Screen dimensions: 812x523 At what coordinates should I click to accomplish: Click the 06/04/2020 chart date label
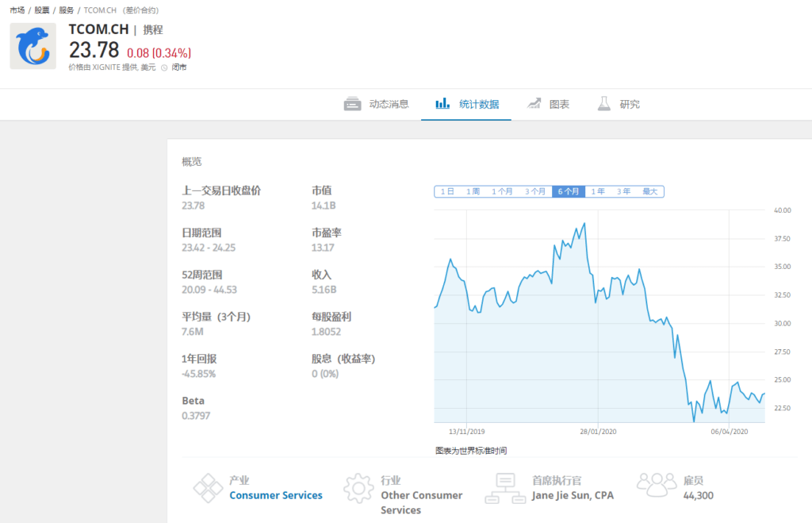730,431
